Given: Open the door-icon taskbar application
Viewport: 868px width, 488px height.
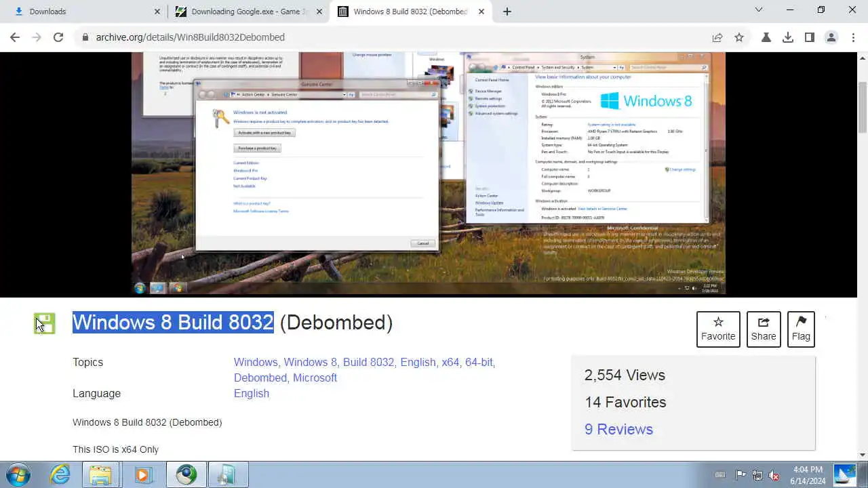Looking at the screenshot, I should [228, 474].
